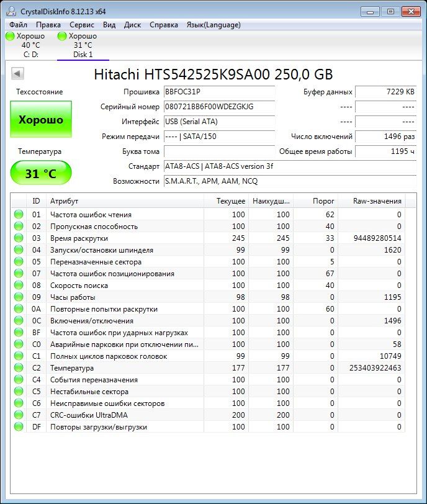Click the Число включений value 1496 раз
Image resolution: width=427 pixels, height=504 pixels.
(x=386, y=137)
